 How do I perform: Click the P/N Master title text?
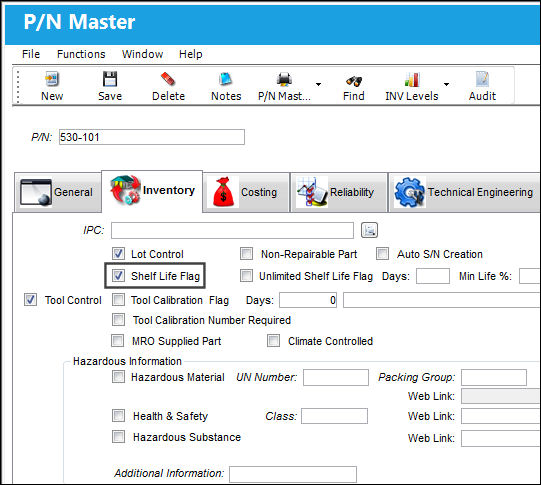(79, 22)
